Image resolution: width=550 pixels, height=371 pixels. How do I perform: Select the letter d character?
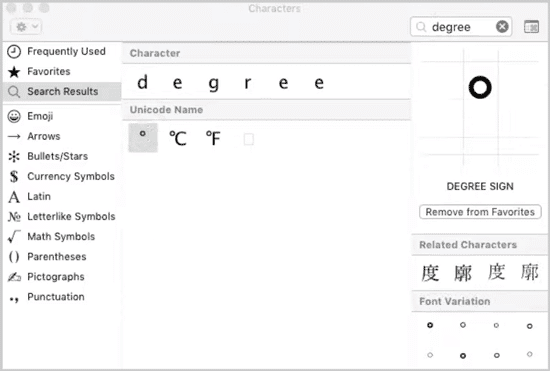pyautogui.click(x=142, y=82)
